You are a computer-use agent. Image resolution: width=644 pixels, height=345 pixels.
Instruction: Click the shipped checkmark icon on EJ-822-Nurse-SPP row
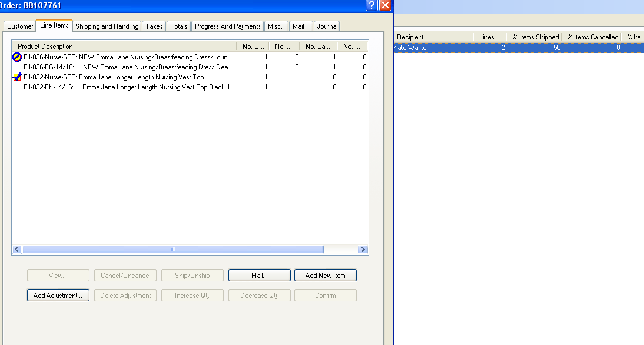(x=17, y=77)
